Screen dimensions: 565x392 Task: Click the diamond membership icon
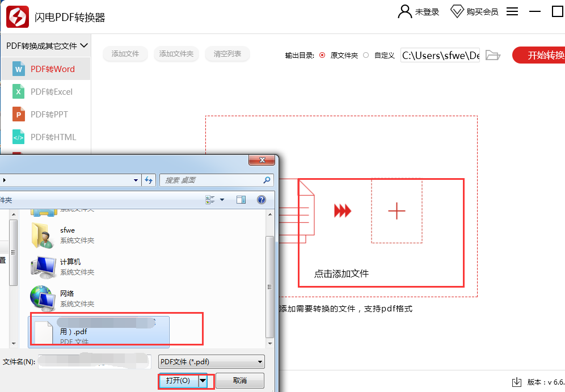pyautogui.click(x=457, y=11)
